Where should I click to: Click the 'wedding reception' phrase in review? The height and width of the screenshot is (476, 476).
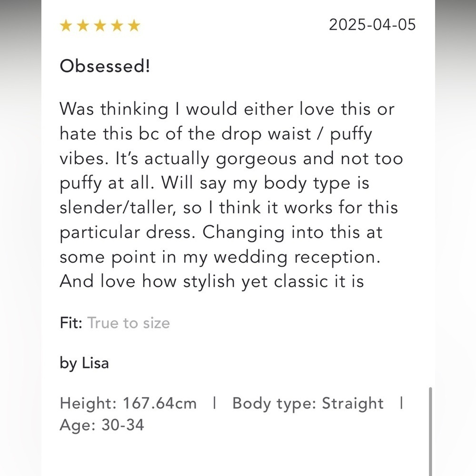tap(297, 258)
